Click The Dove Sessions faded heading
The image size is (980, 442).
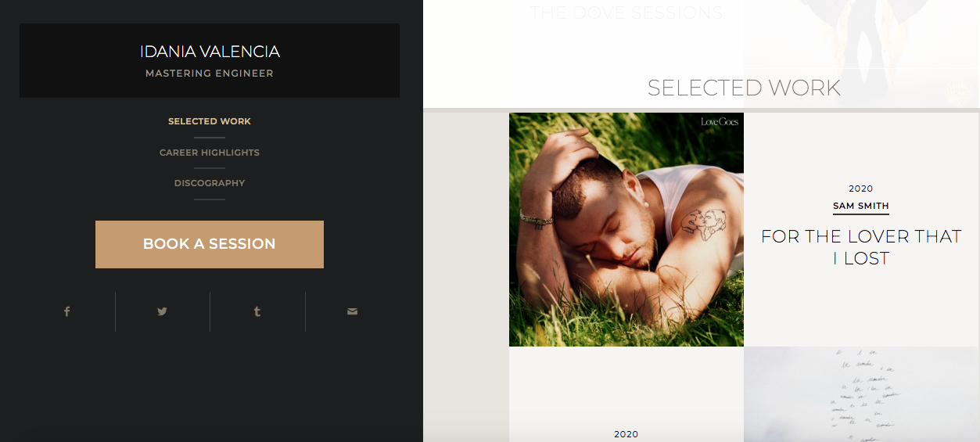click(x=626, y=13)
